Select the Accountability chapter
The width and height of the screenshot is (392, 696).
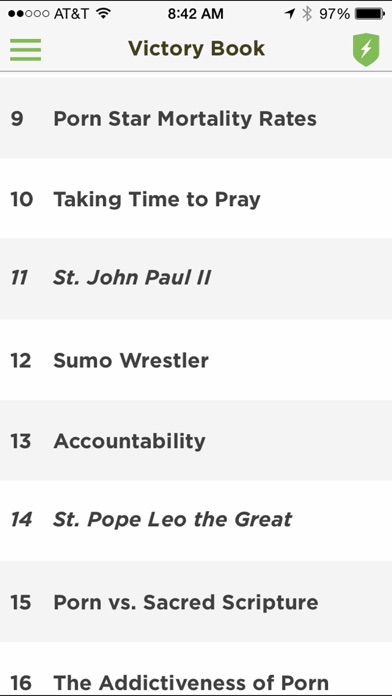(x=196, y=440)
